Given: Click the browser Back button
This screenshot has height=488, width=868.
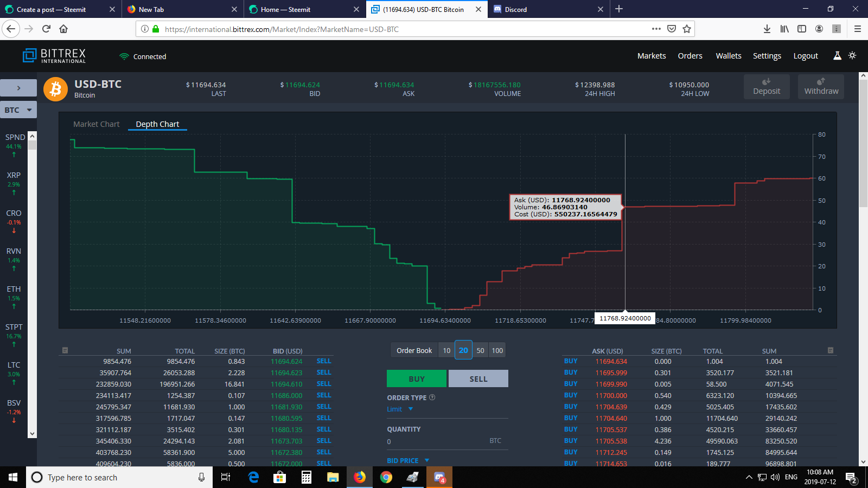Looking at the screenshot, I should [11, 29].
